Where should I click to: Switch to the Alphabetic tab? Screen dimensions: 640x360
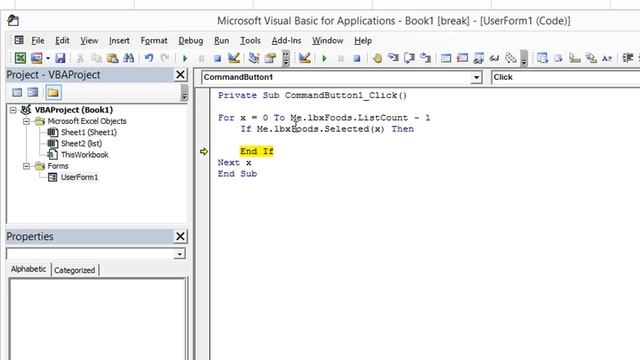pos(29,269)
